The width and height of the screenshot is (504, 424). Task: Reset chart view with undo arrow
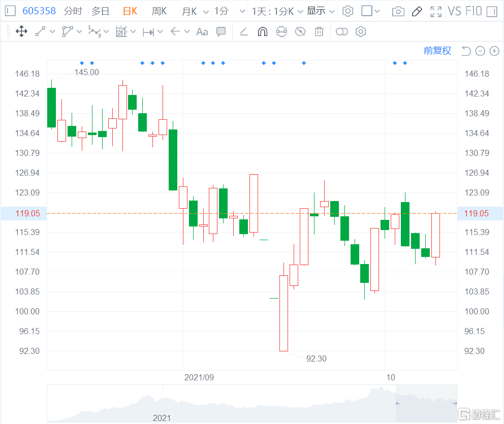pos(466,51)
